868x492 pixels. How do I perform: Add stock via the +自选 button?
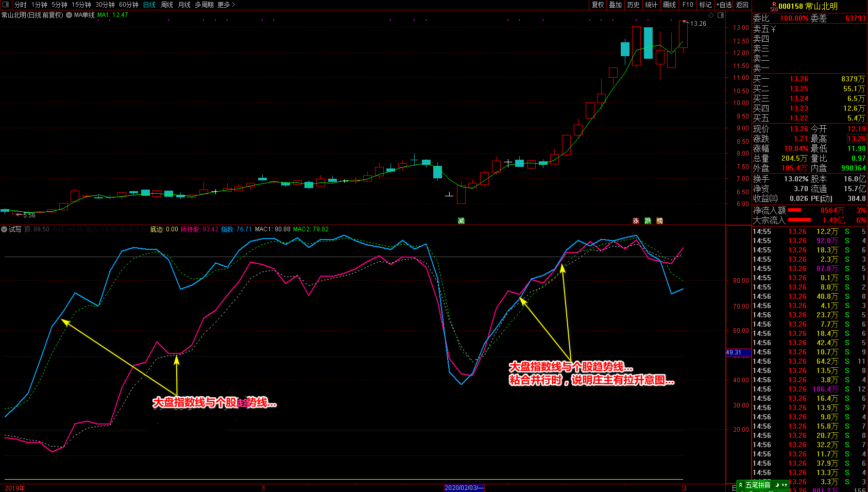click(x=724, y=5)
